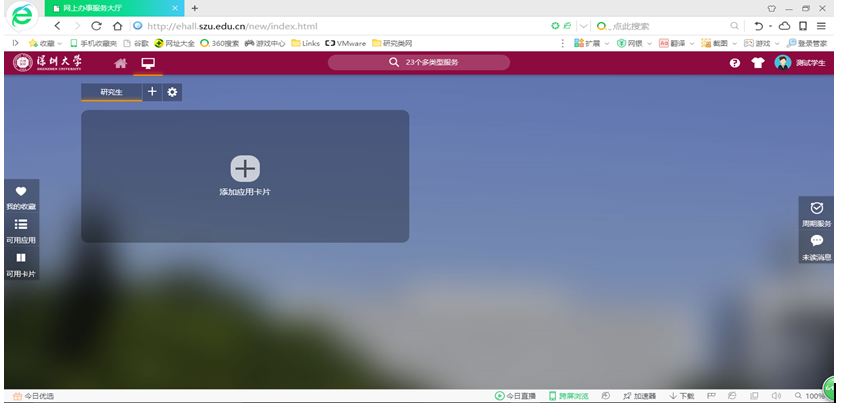Select the 网上办事服务大厅 browser tab
846x407 pixels.
[x=114, y=8]
